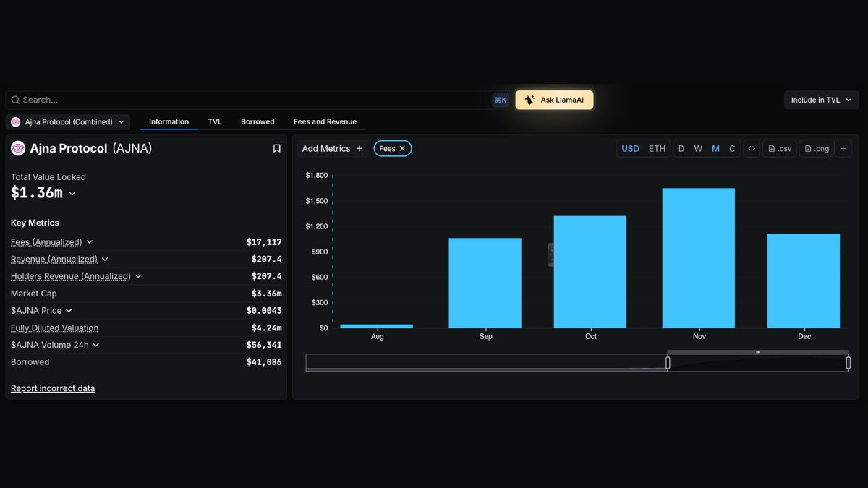868x488 pixels.
Task: Click the plus icon at toolbar end
Action: coord(843,148)
